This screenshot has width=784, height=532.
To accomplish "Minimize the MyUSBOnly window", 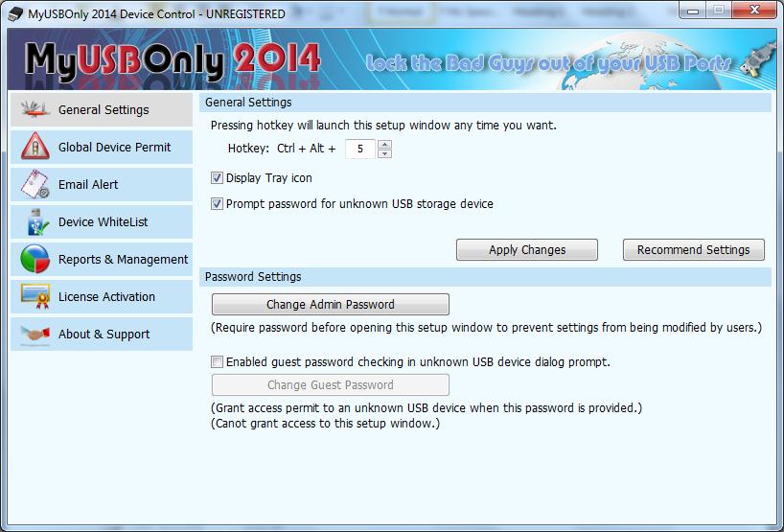I will (693, 10).
